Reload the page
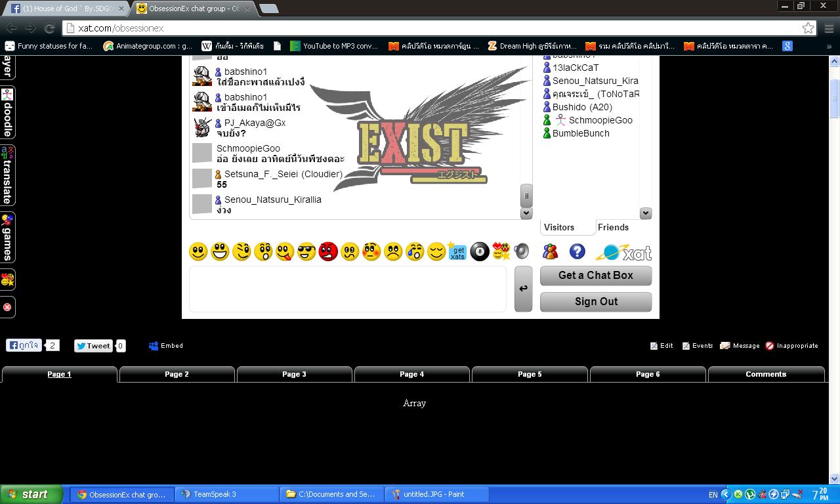This screenshot has height=504, width=840. click(x=49, y=28)
